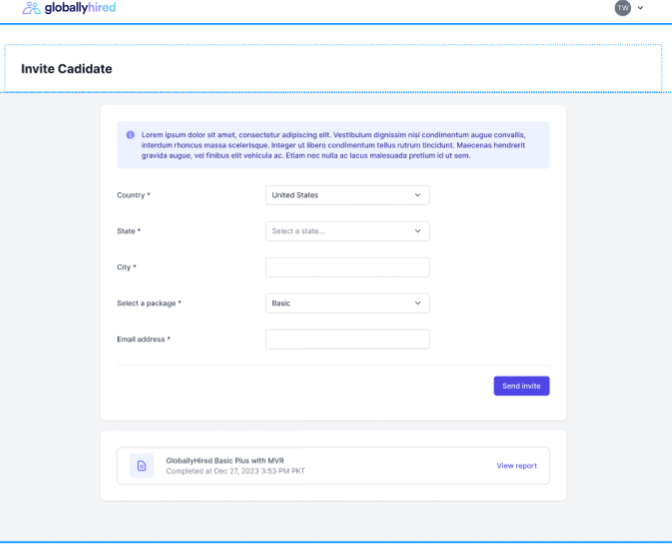Click the 'GloballyHired Basic Plus with MVR' title

coord(223,460)
